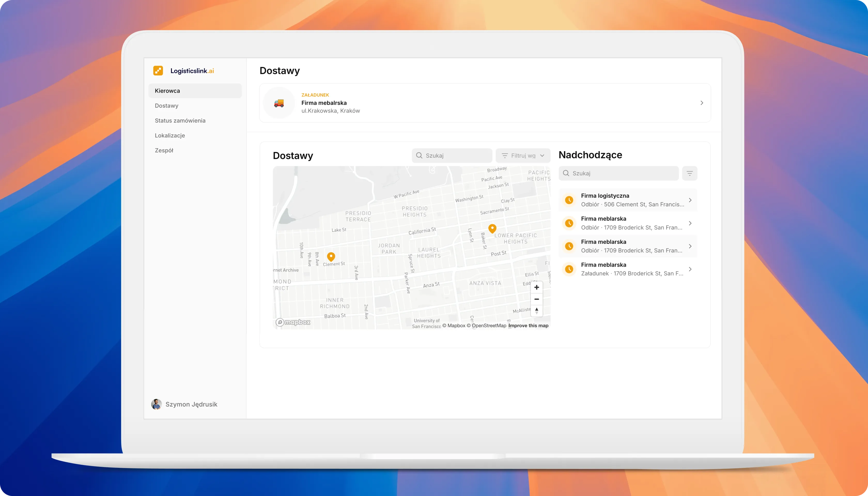
Task: Open the © OpenStreetMap attribution link
Action: coord(486,326)
